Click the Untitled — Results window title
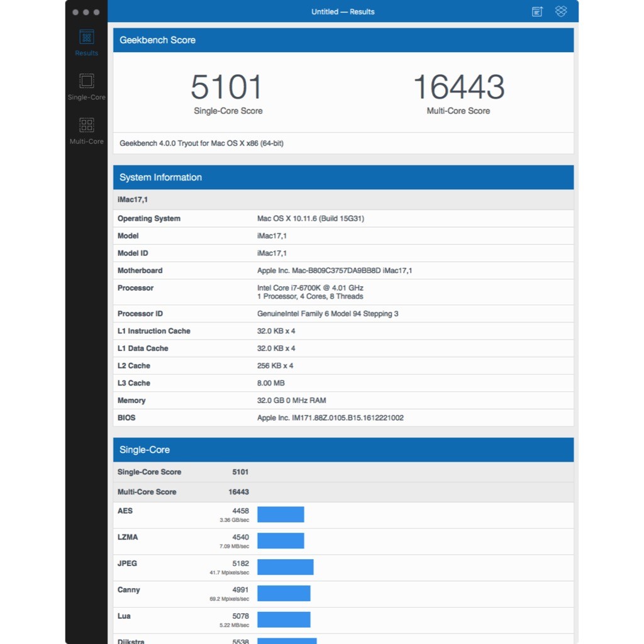The width and height of the screenshot is (644, 644). coord(343,11)
